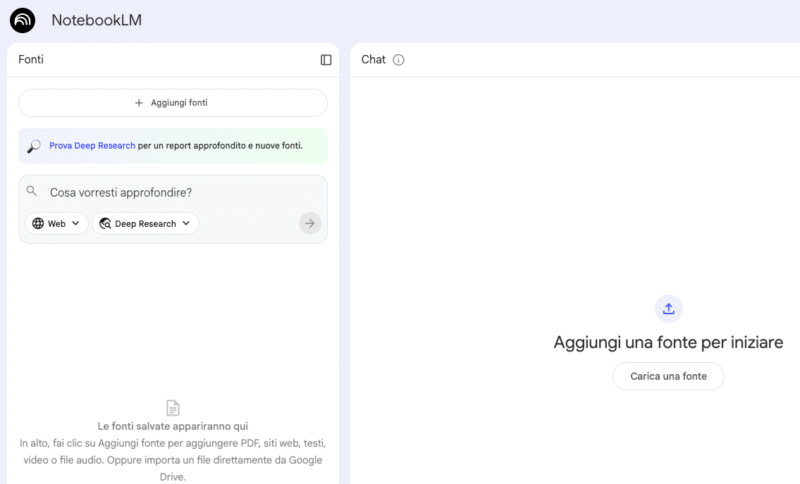
Task: Click the info icon next to Chat
Action: [x=398, y=60]
